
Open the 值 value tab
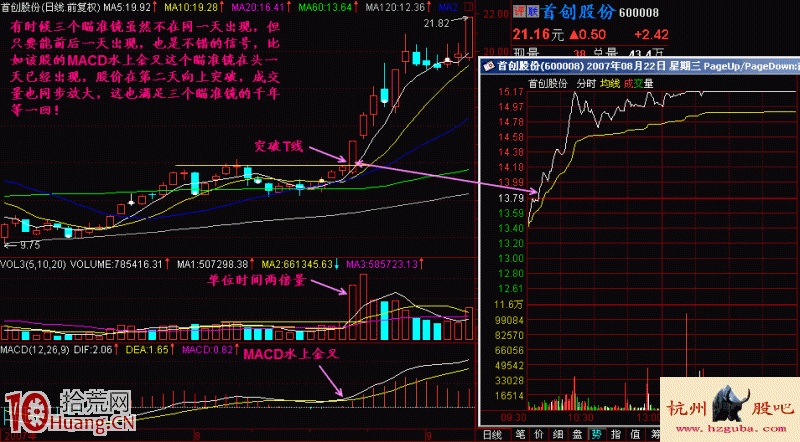(x=635, y=434)
